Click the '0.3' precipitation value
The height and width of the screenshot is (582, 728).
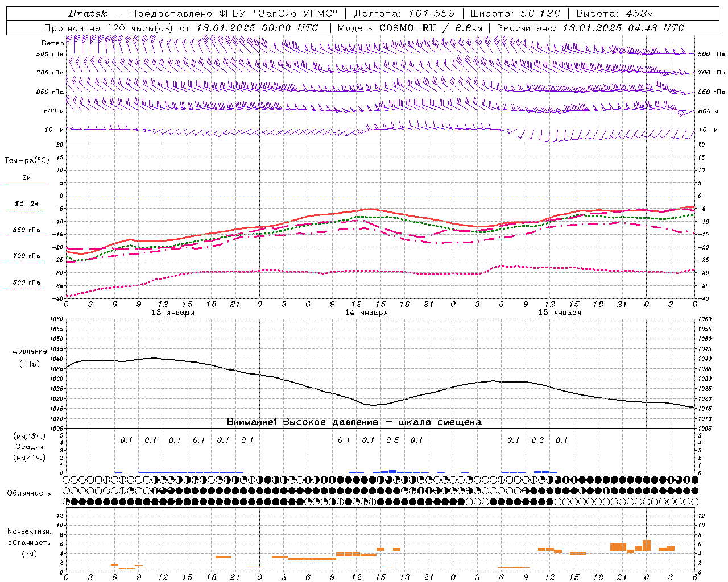point(537,440)
